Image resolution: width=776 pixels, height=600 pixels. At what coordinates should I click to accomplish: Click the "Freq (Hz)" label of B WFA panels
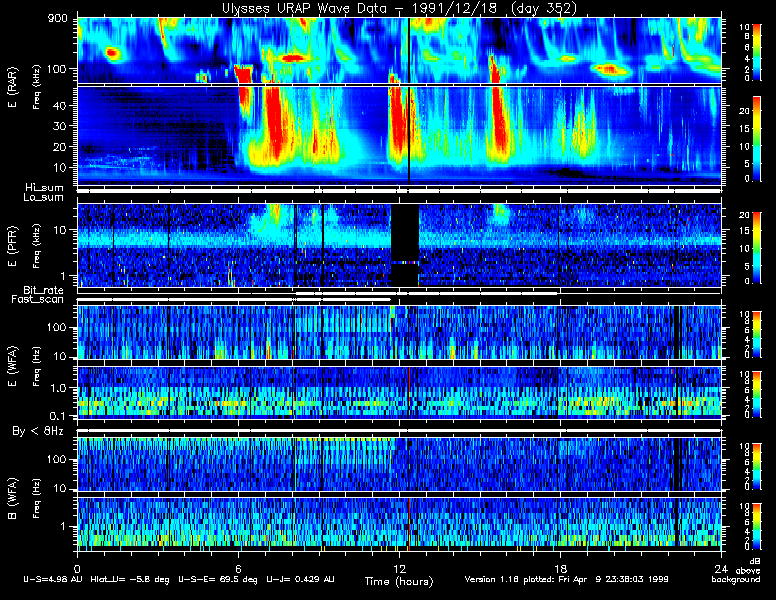tap(36, 499)
